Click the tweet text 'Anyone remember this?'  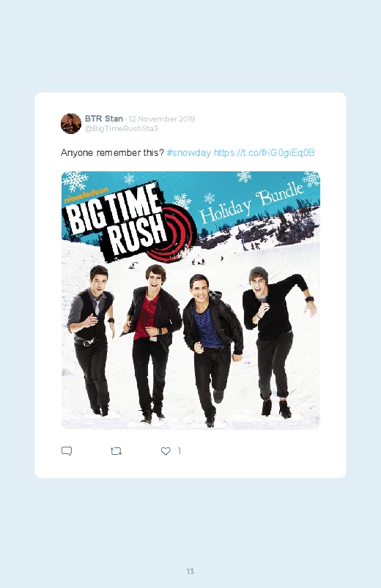pos(112,152)
